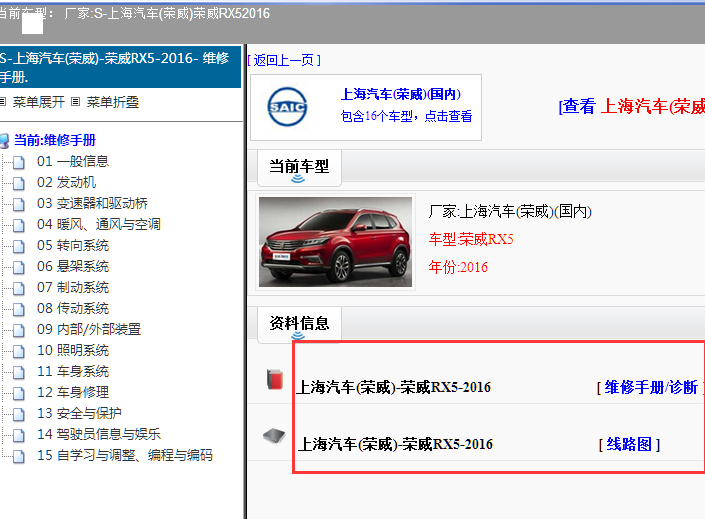Open chapter 01 一般信息

point(73,161)
